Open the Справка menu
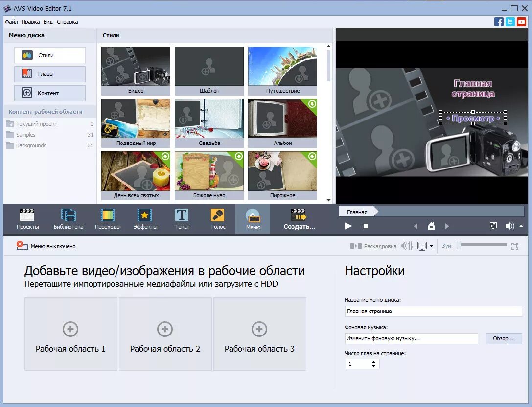The height and width of the screenshot is (407, 532). pos(67,22)
